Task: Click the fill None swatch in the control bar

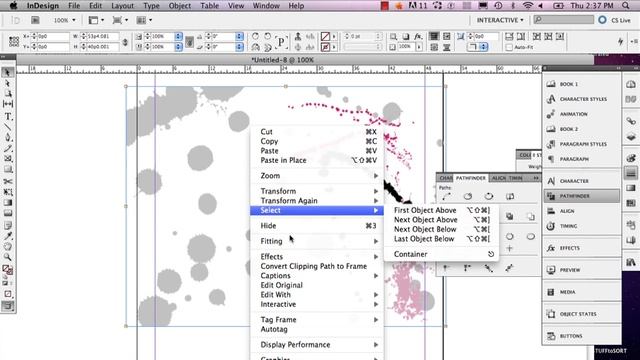Action: 325,36
